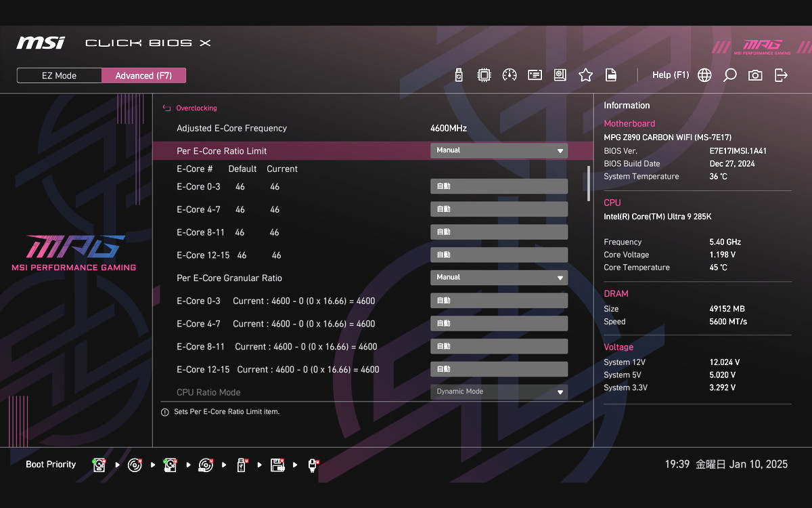Click granular field for E-Core 0-3 Current 4600
The width and height of the screenshot is (812, 508).
tap(499, 301)
